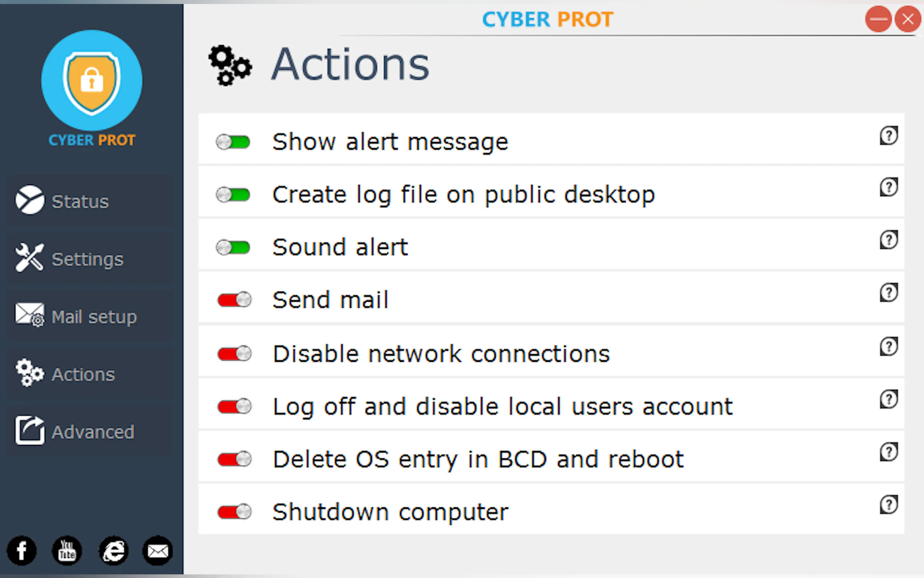Screen dimensions: 924x578
Task: Click help icon beside Shutdown computer
Action: click(x=888, y=504)
